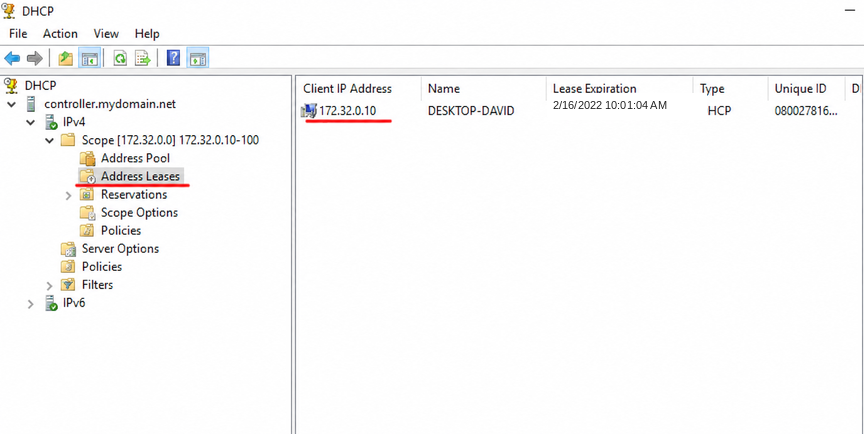Open the Action menu

61,34
